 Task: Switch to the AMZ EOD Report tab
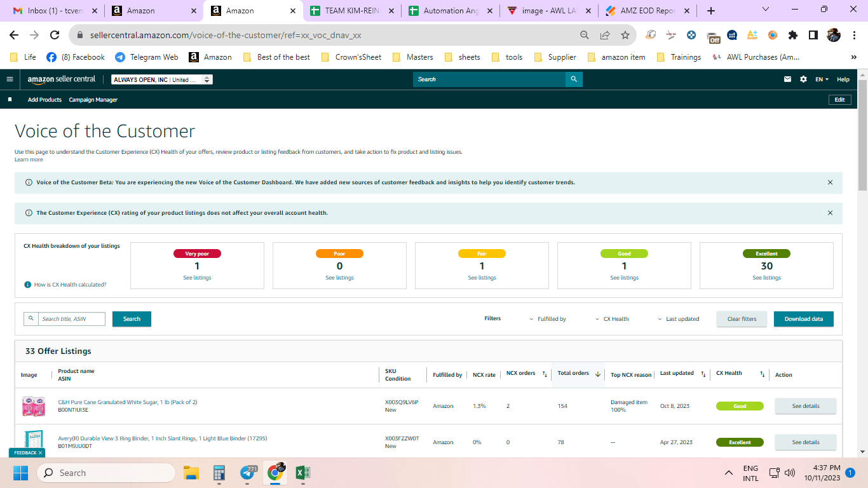click(x=648, y=11)
